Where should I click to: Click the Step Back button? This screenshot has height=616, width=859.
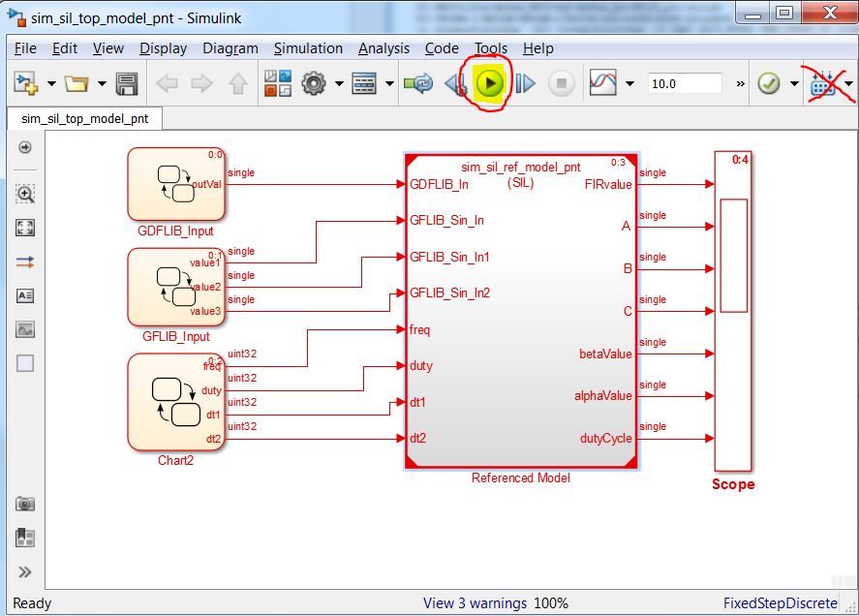click(456, 84)
